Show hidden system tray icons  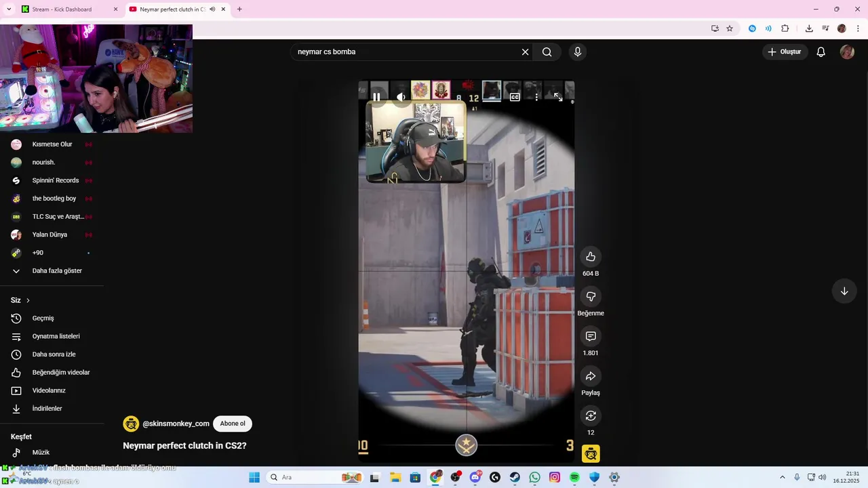coord(783,477)
